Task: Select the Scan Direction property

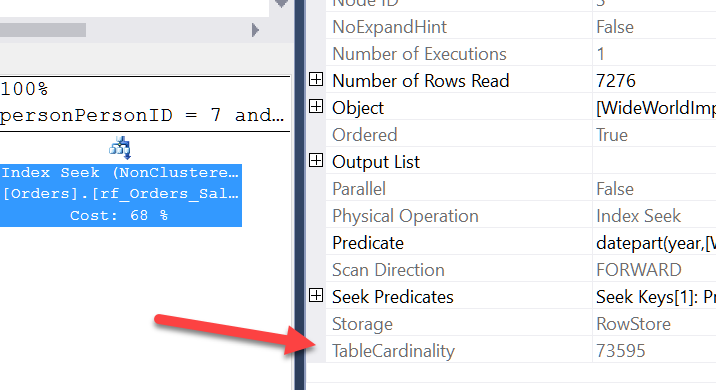Action: point(521,270)
